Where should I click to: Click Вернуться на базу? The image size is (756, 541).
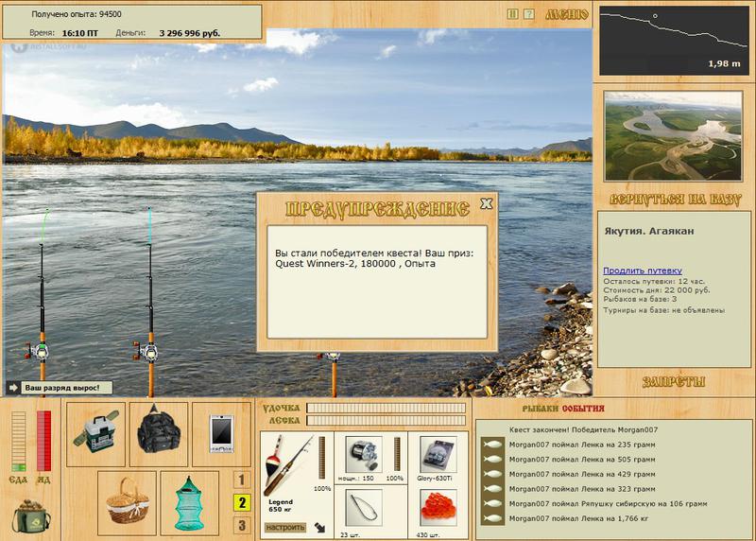click(x=675, y=200)
